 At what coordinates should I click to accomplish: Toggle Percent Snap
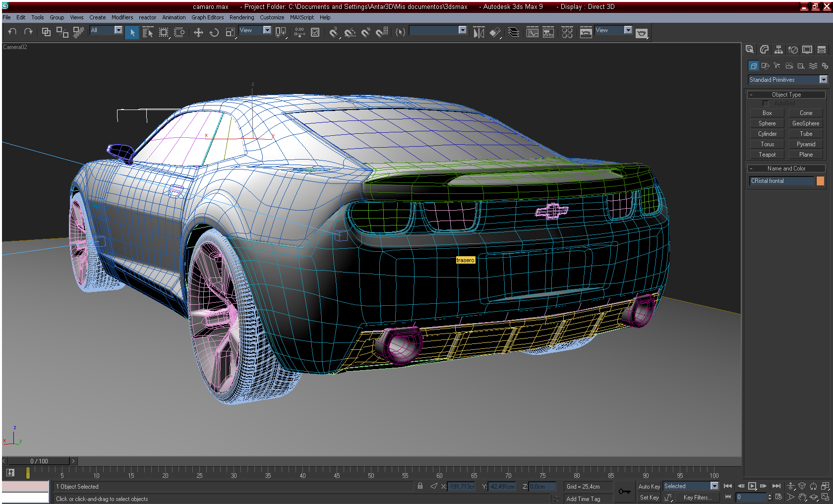pos(366,32)
